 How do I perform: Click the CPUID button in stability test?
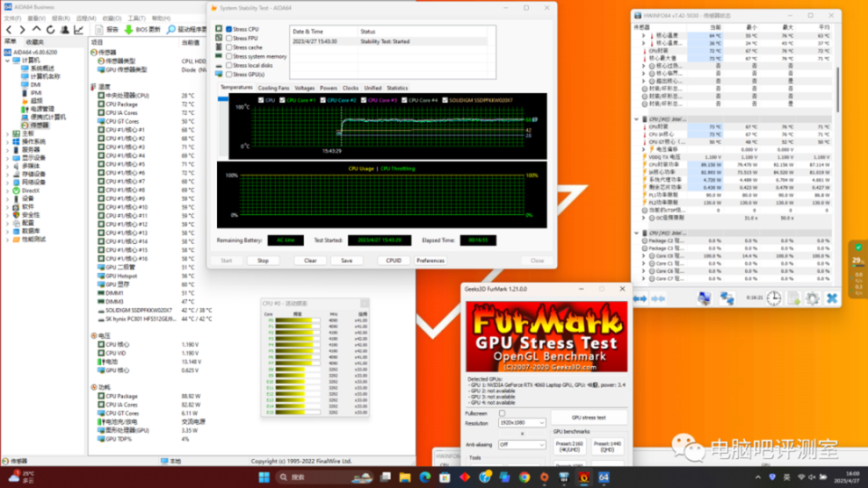(x=393, y=260)
